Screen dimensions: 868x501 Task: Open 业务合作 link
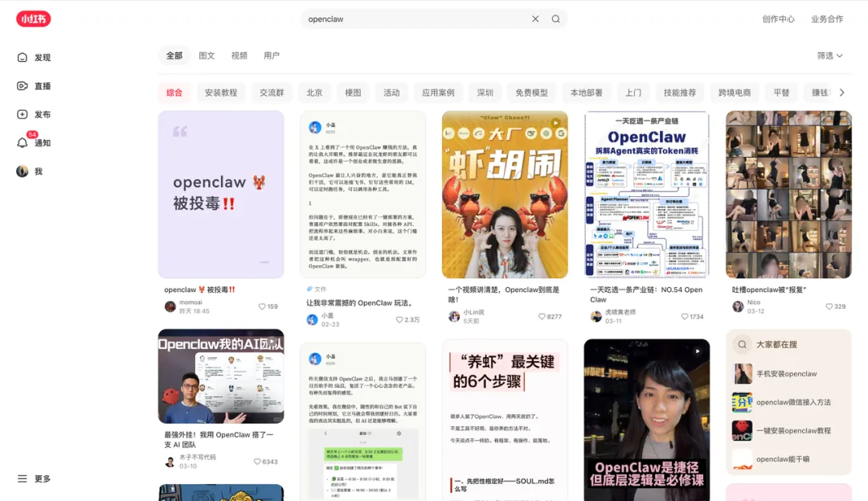tap(827, 18)
